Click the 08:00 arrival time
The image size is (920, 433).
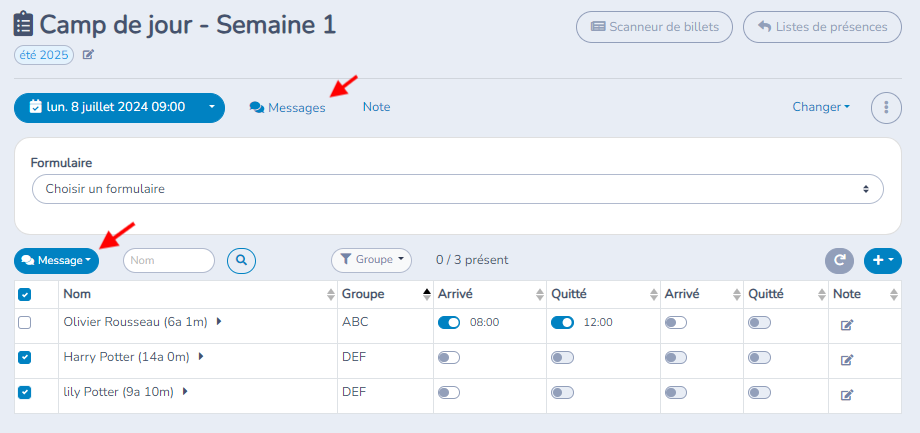(x=484, y=322)
